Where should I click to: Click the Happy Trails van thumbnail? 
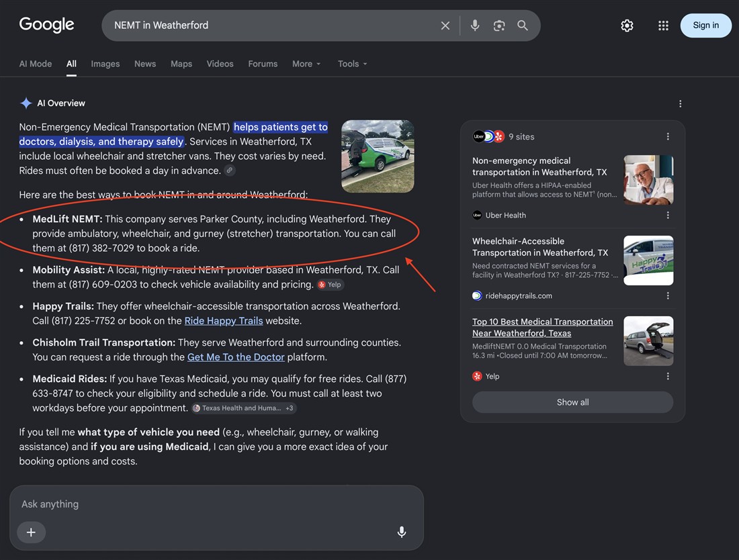pyautogui.click(x=648, y=261)
